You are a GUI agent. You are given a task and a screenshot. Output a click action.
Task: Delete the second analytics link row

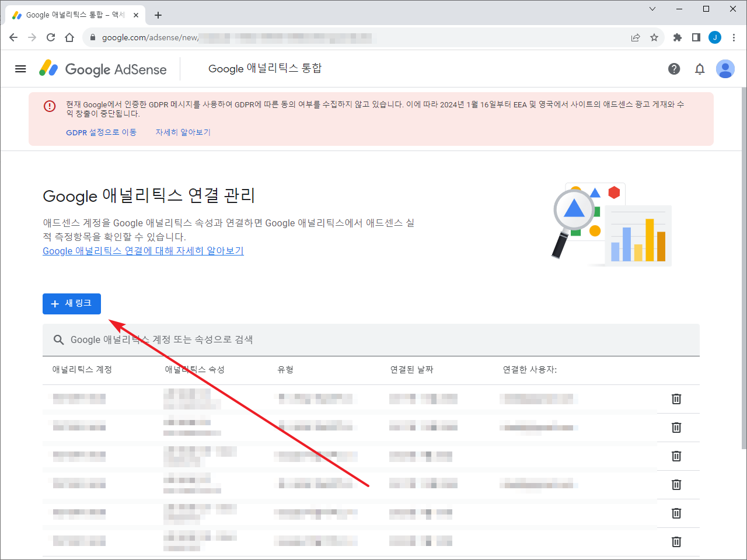676,428
